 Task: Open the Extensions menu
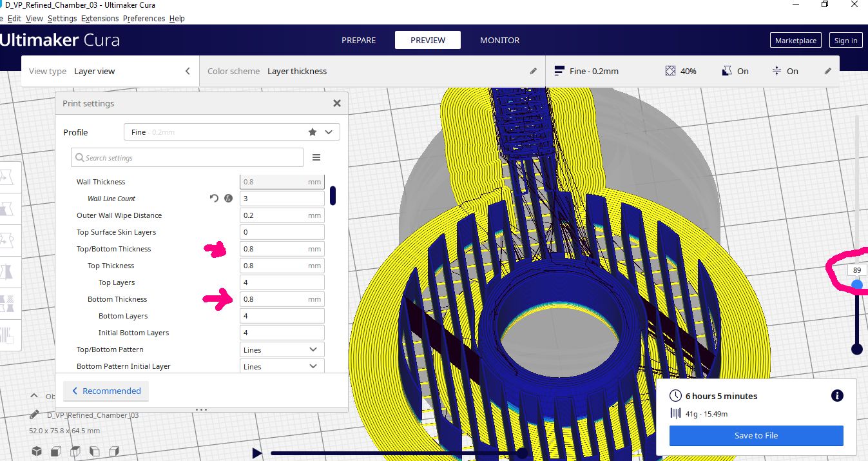click(x=100, y=19)
